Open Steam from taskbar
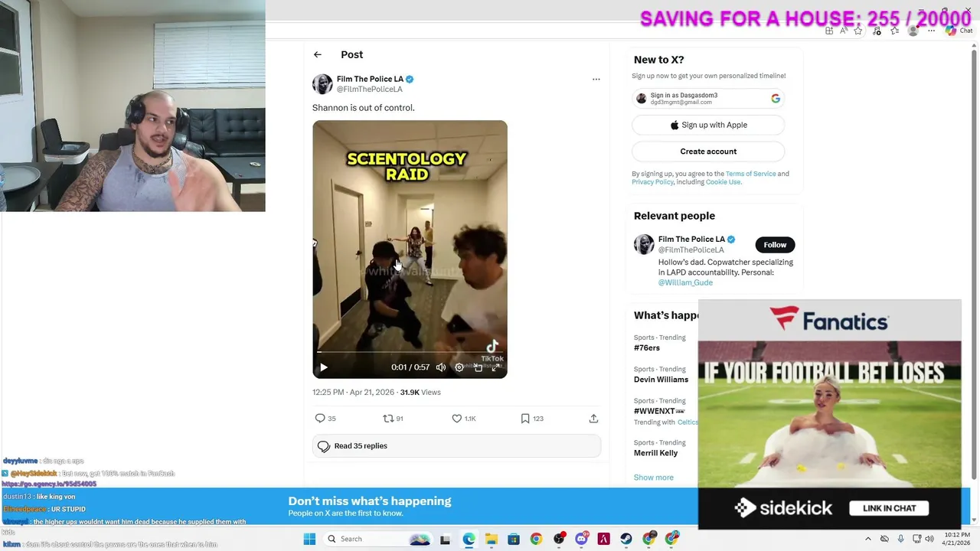Image resolution: width=980 pixels, height=551 pixels. [626, 539]
